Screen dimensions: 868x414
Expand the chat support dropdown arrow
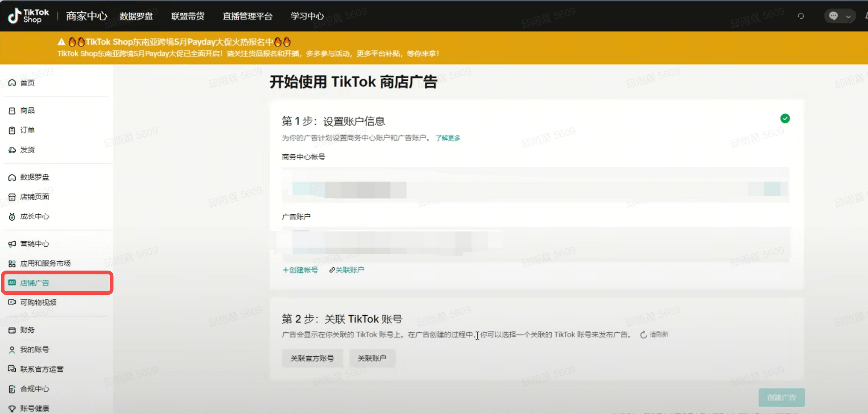tap(848, 16)
